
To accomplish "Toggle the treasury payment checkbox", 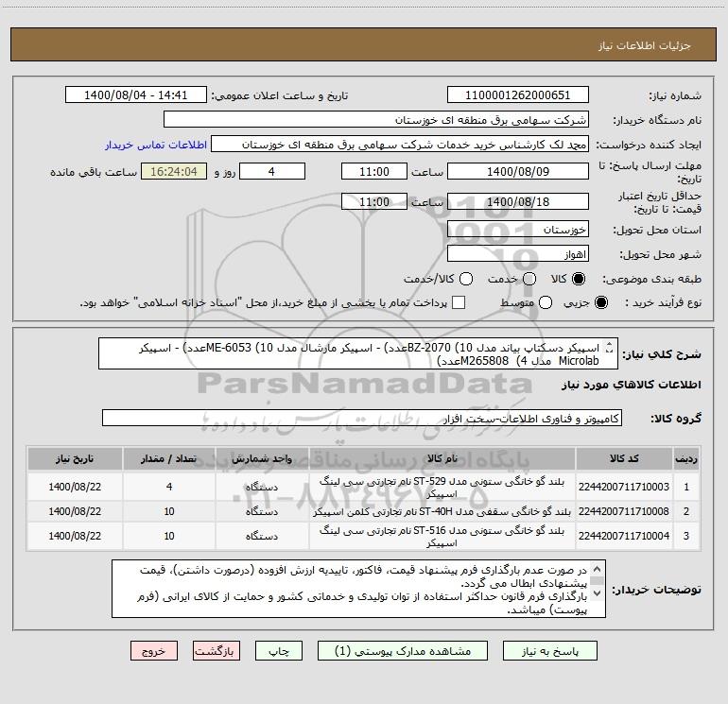I will click(x=459, y=302).
